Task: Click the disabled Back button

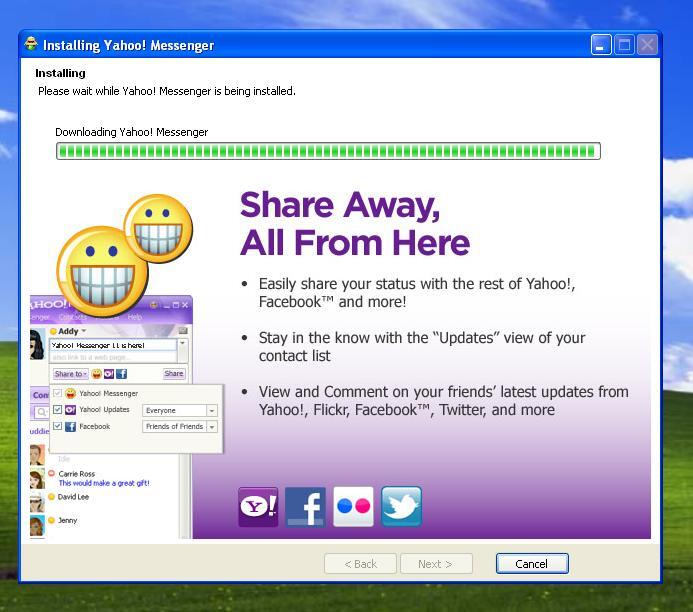Action: click(360, 564)
